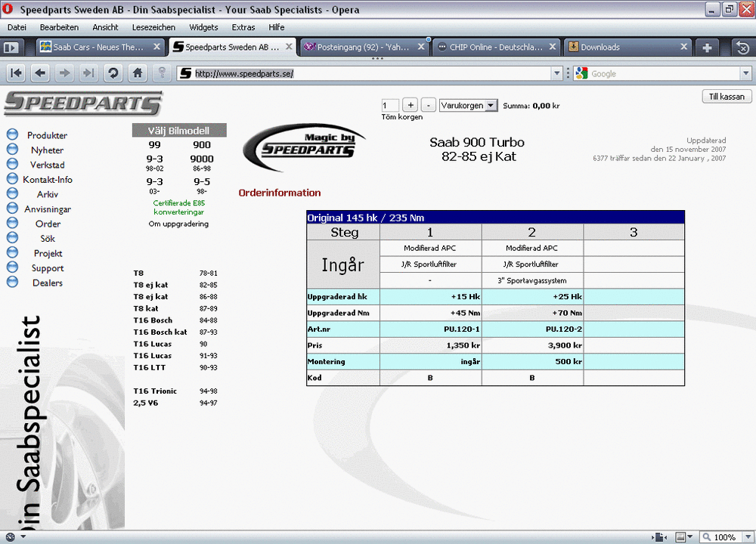Screen dimensions: 756x544
Task: Open the address bar history dropdown
Action: tap(557, 73)
